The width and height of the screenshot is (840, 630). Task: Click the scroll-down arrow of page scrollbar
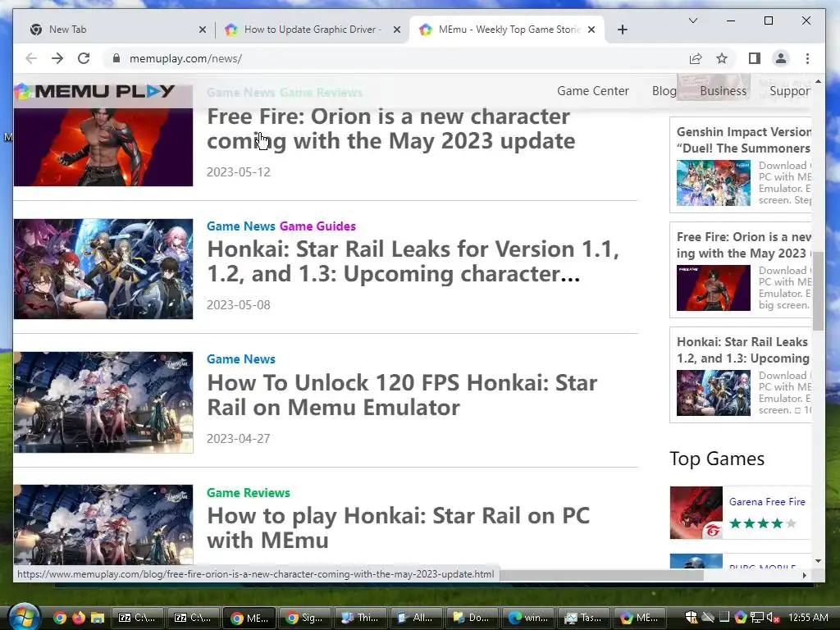[818, 561]
